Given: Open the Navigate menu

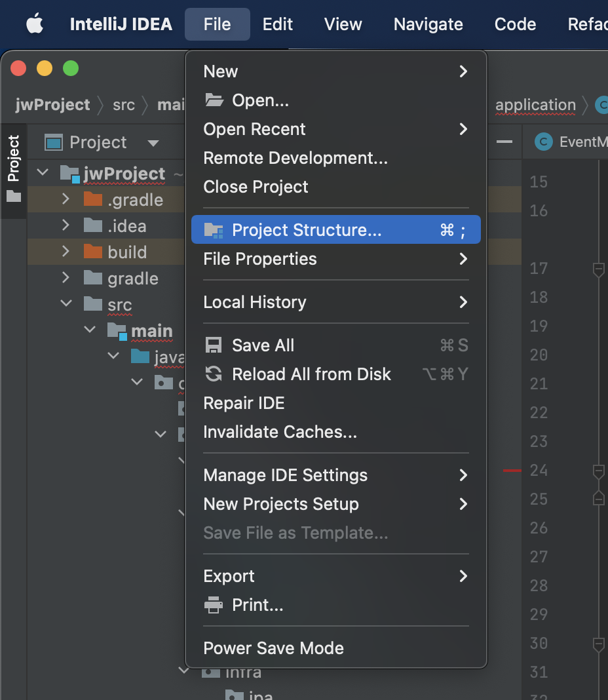Looking at the screenshot, I should tap(428, 24).
